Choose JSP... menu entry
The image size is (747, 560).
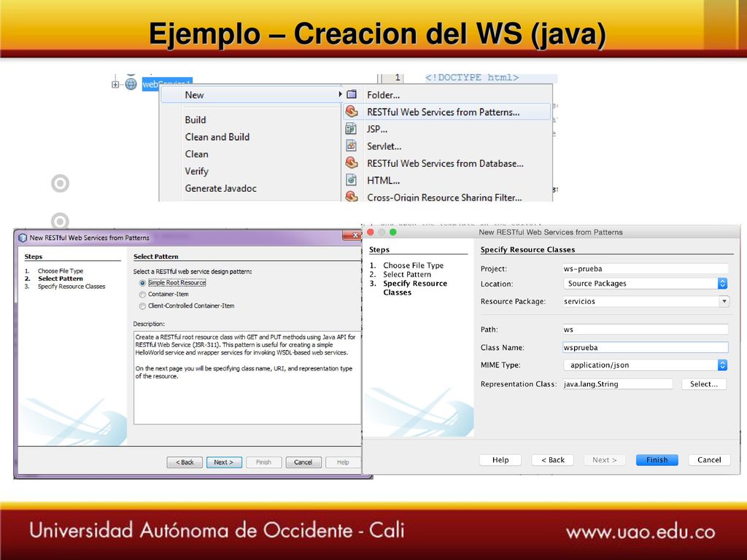coord(447,129)
